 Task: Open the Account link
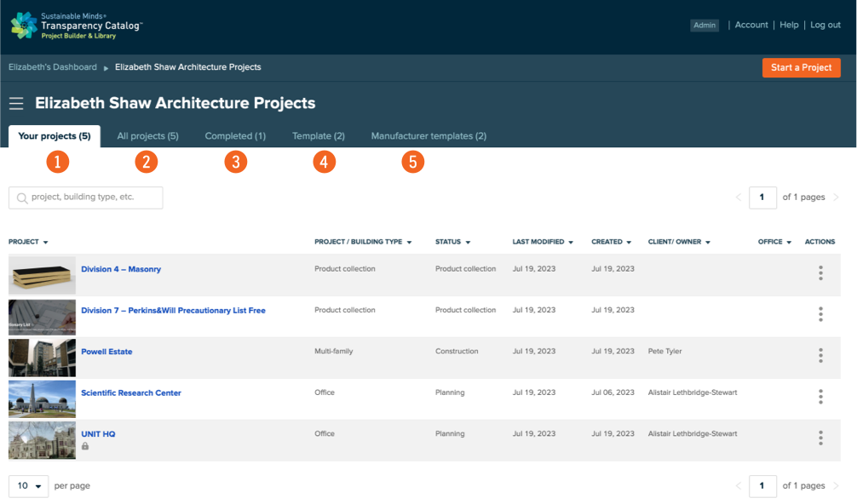pos(751,25)
